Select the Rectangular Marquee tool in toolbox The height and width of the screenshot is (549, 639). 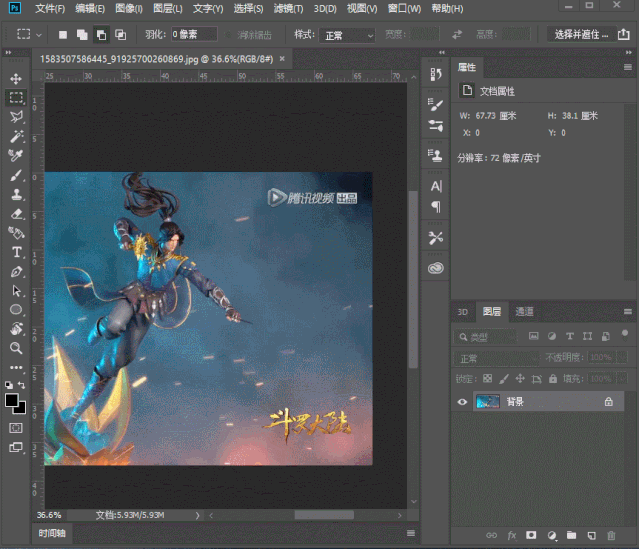tap(16, 97)
